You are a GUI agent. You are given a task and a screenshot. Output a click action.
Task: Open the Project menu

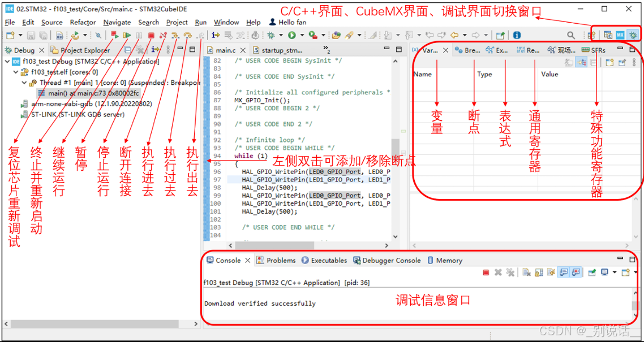[x=177, y=22]
